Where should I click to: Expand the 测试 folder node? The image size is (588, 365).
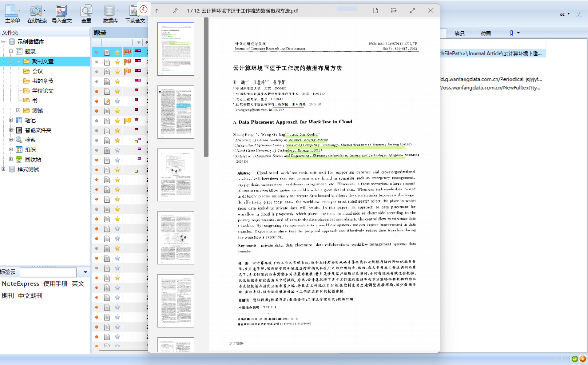[x=18, y=110]
